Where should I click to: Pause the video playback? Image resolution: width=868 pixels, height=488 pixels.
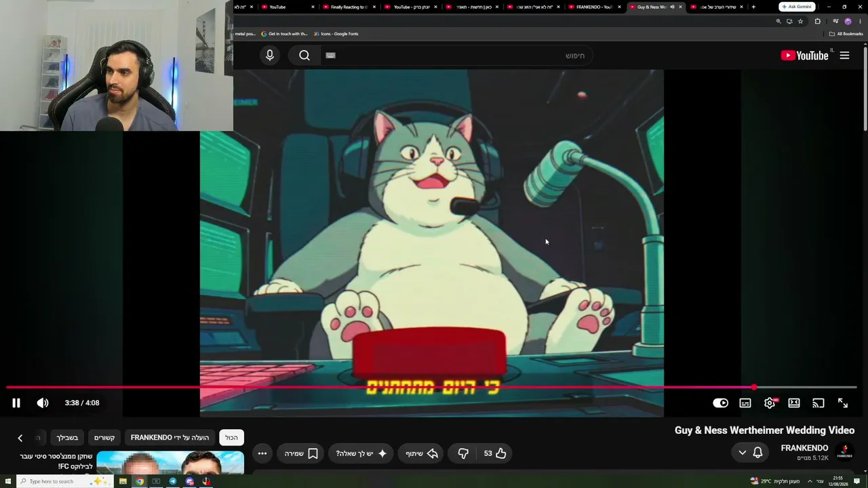(x=16, y=403)
